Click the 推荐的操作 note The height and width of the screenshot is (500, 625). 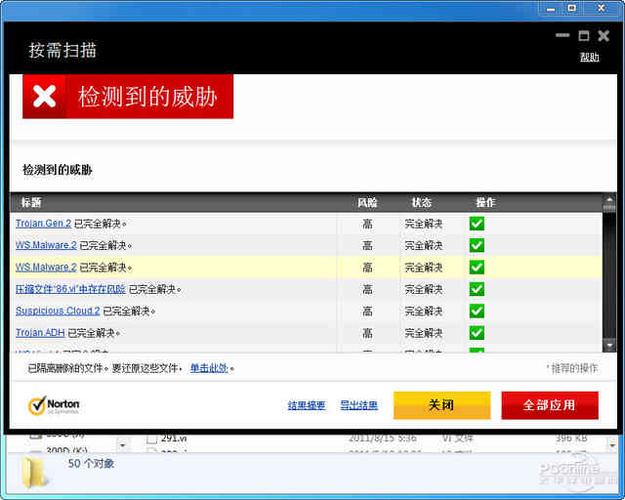572,368
